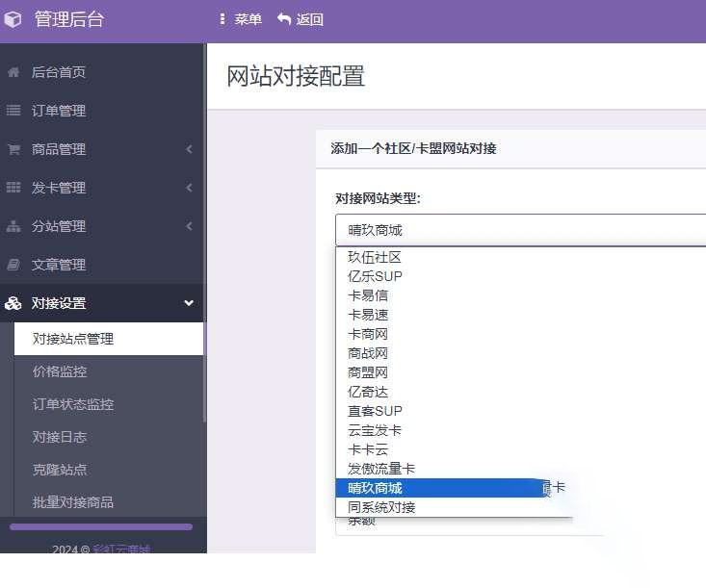Select 同系统对接 from the dropdown list

click(381, 507)
